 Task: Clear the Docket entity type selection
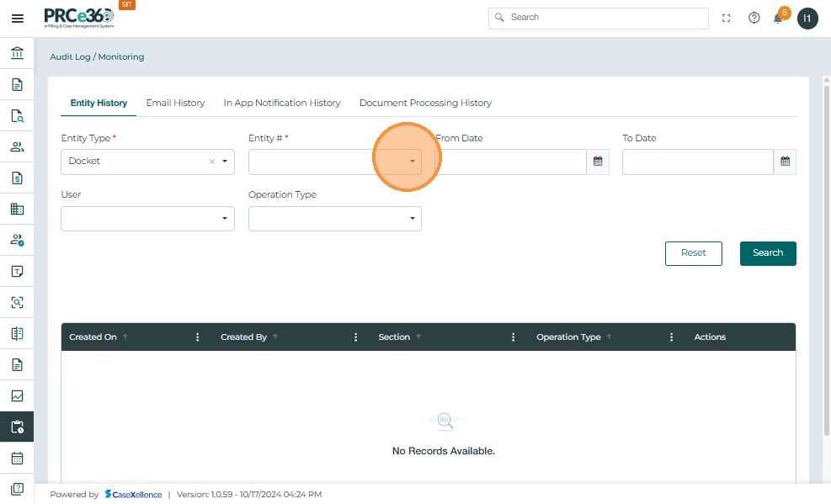pyautogui.click(x=212, y=162)
